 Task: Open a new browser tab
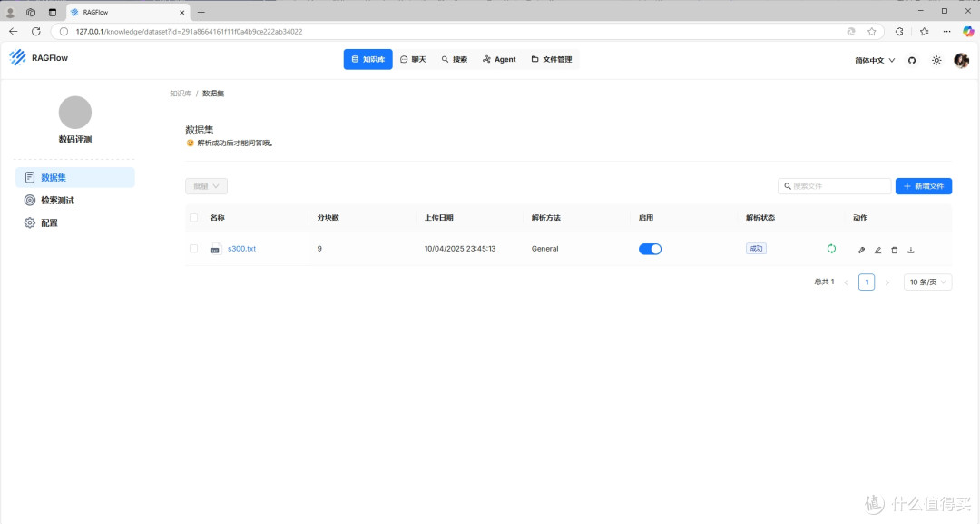click(201, 12)
